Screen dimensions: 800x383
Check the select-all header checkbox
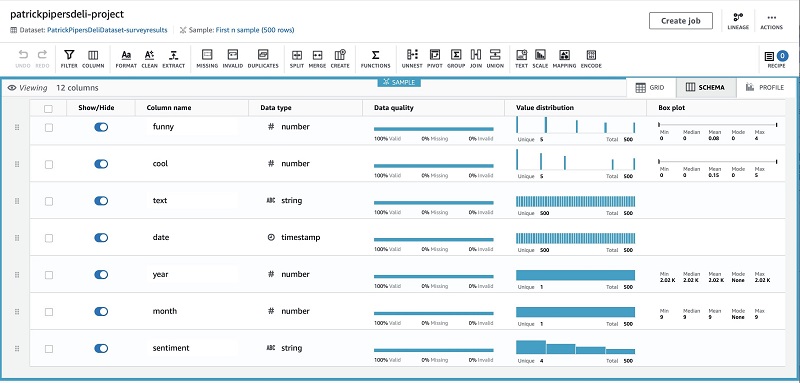tap(48, 108)
